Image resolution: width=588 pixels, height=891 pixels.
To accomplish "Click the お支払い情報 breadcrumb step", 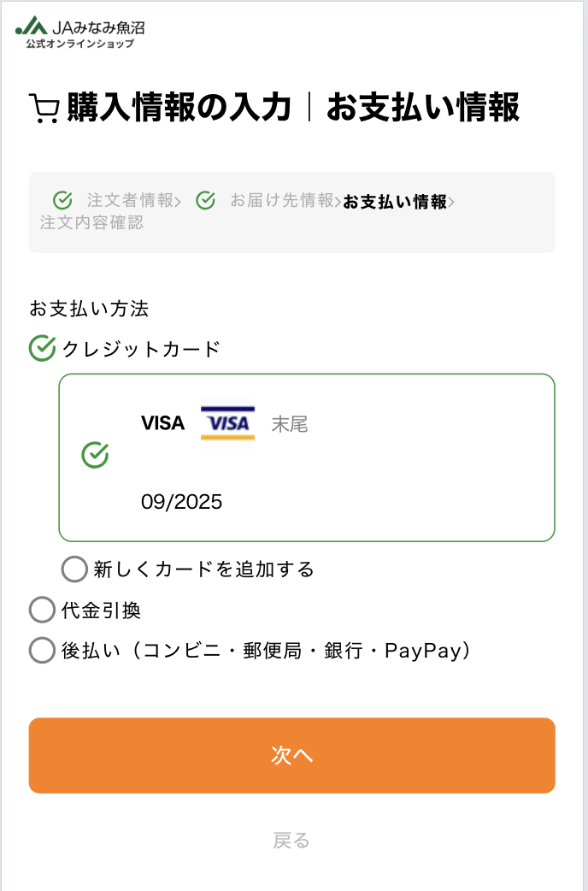I will [x=395, y=203].
